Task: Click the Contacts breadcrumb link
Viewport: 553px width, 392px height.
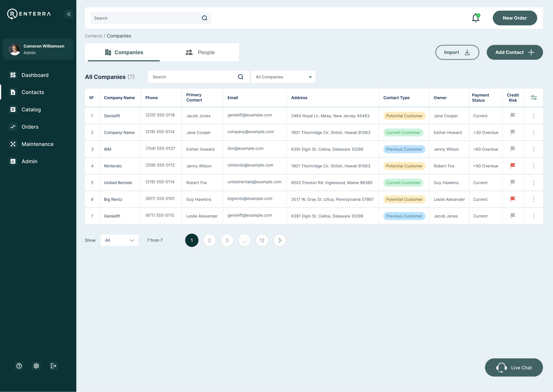Action: pos(93,36)
